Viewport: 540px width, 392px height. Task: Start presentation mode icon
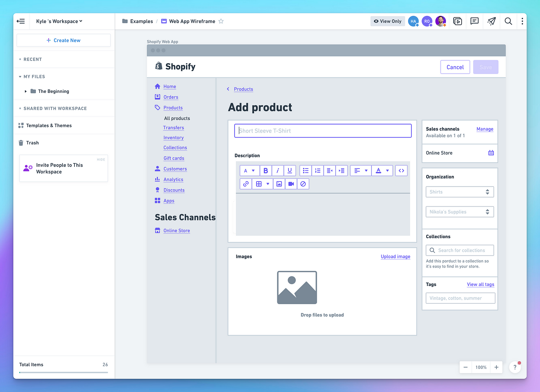tap(457, 21)
